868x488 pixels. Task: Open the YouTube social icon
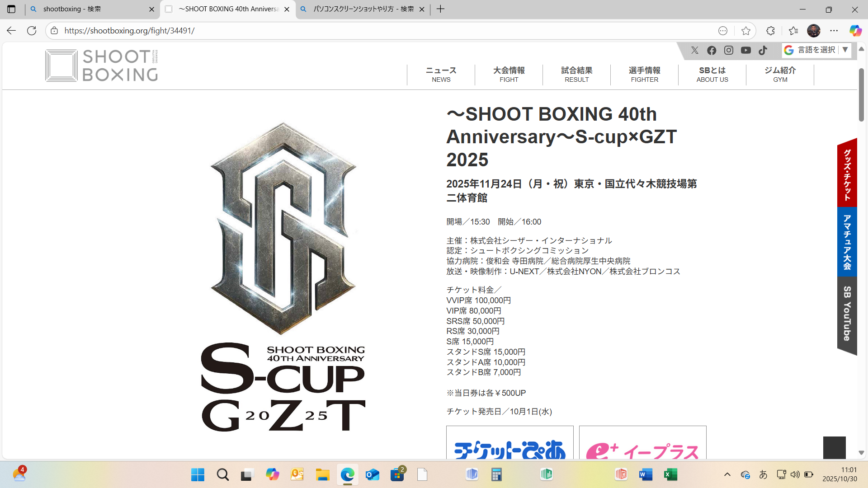coord(746,50)
